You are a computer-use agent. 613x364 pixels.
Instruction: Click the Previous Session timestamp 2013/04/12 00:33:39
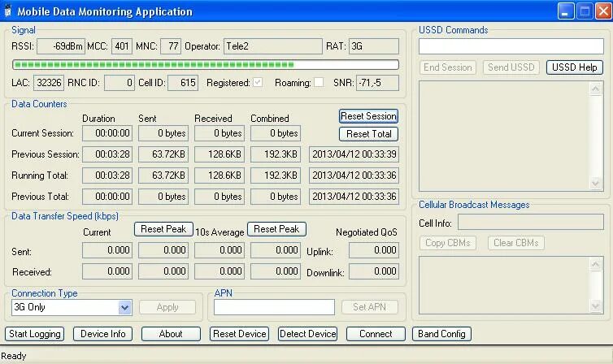pyautogui.click(x=354, y=154)
